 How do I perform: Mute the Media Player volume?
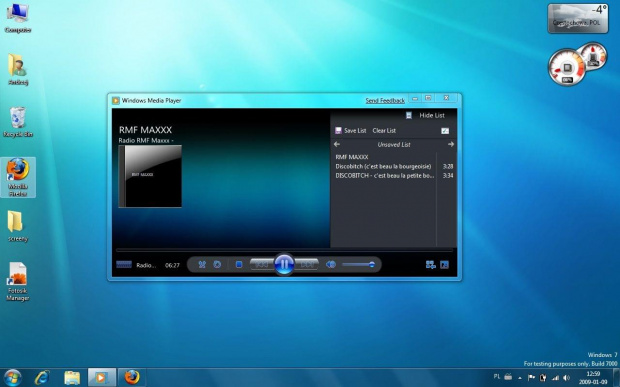[331, 264]
